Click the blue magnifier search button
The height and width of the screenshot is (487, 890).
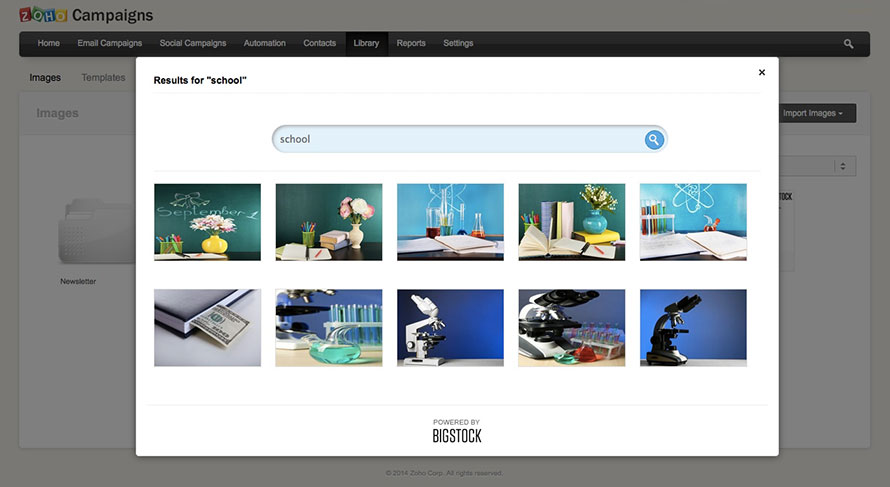[x=653, y=140]
